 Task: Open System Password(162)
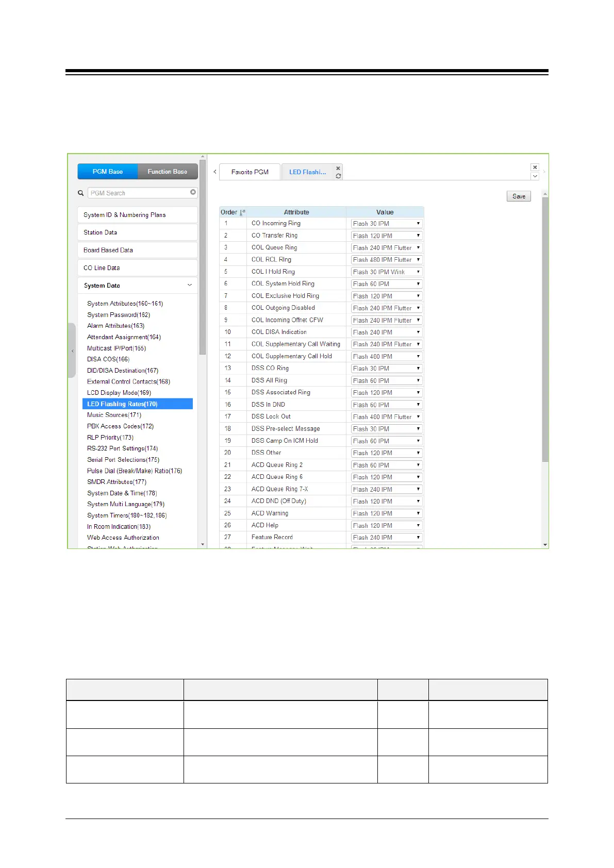(119, 315)
